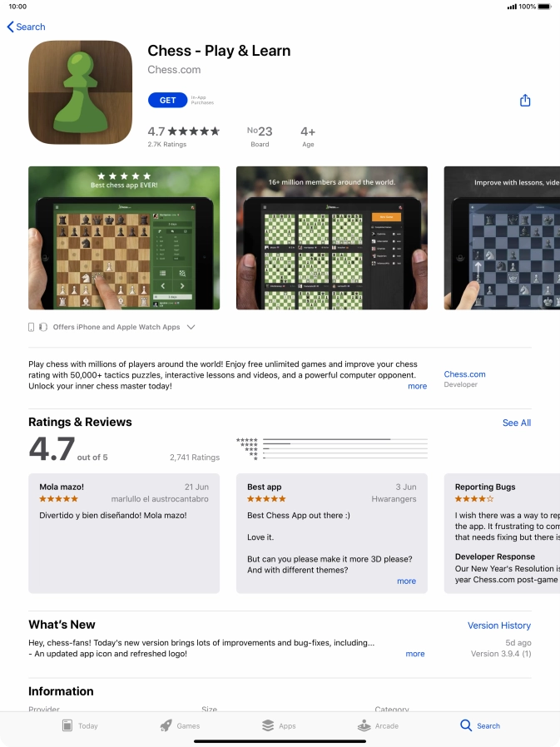
Task: View the 16+ million members screenshot
Action: tap(332, 238)
